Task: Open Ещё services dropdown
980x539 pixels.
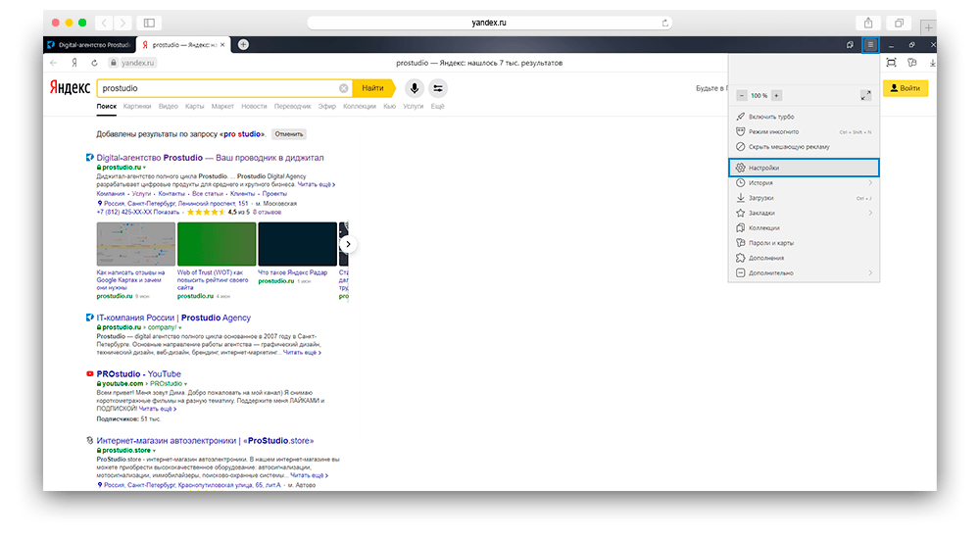Action: pyautogui.click(x=437, y=106)
